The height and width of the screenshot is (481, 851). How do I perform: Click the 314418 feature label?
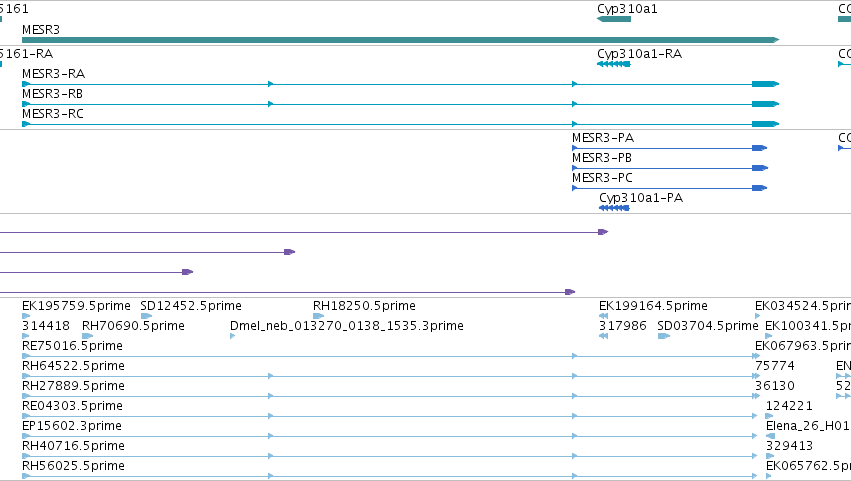[46, 326]
